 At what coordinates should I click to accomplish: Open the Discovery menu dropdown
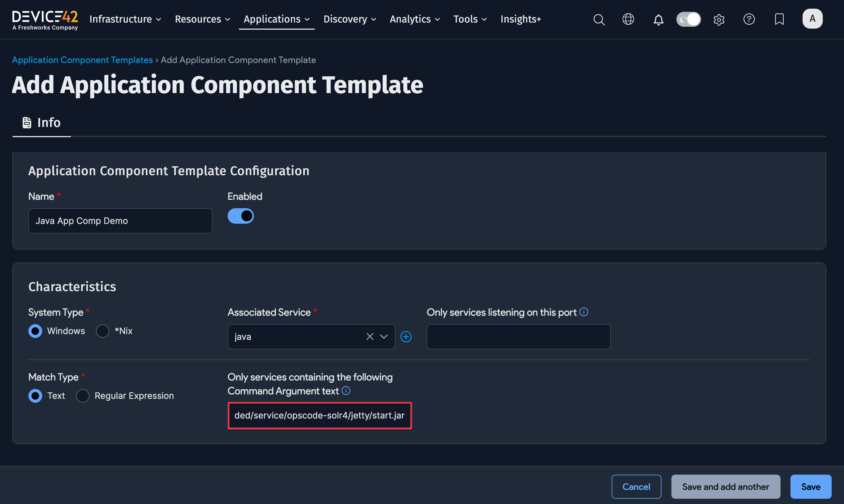349,19
